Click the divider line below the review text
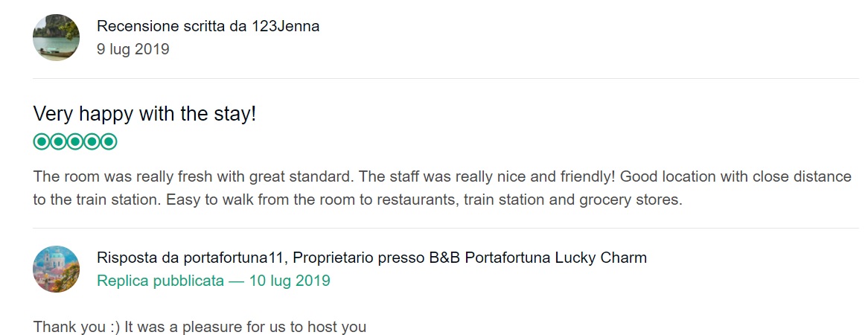This screenshot has width=868, height=335. click(446, 228)
